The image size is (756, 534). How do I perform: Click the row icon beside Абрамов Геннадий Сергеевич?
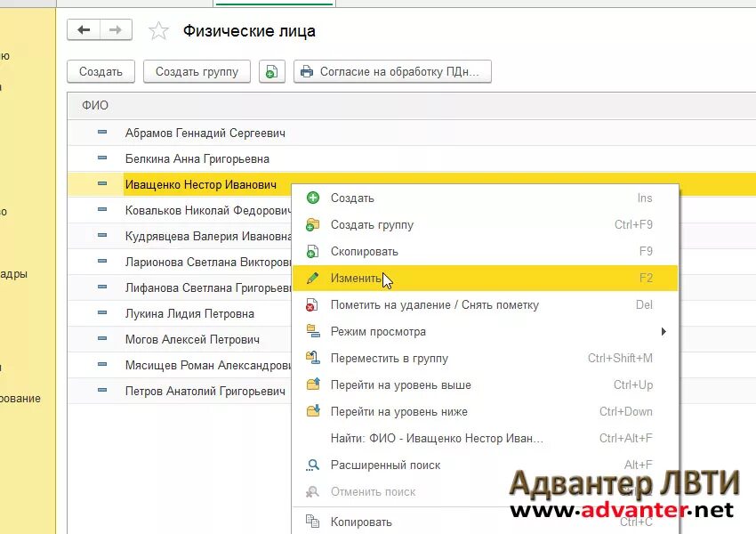(x=101, y=133)
